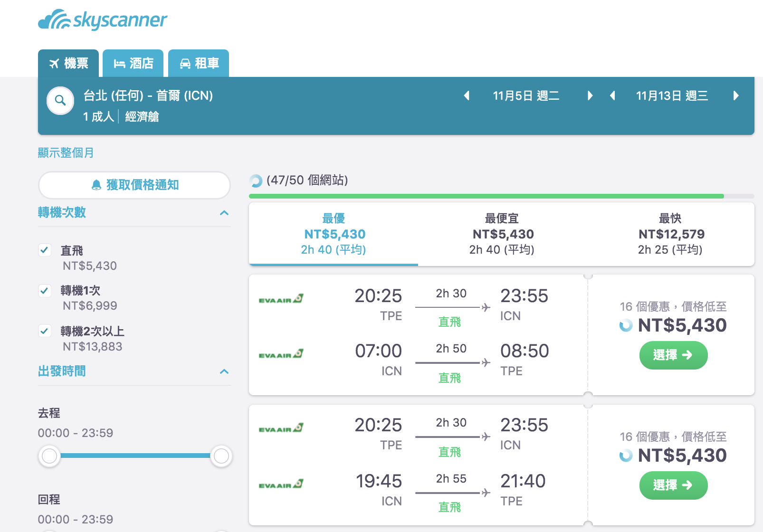The width and height of the screenshot is (763, 532).
Task: Click the 1 成人 passenger count
Action: coord(98,116)
